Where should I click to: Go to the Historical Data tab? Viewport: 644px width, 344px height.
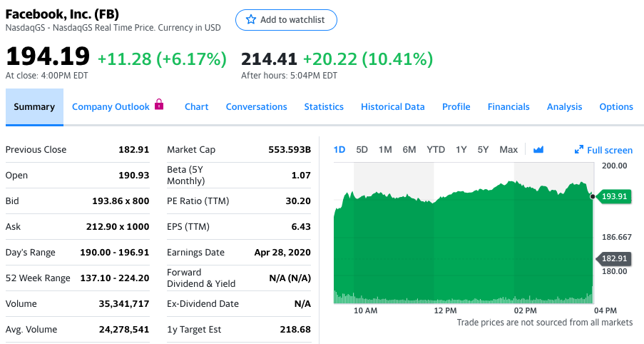point(392,107)
